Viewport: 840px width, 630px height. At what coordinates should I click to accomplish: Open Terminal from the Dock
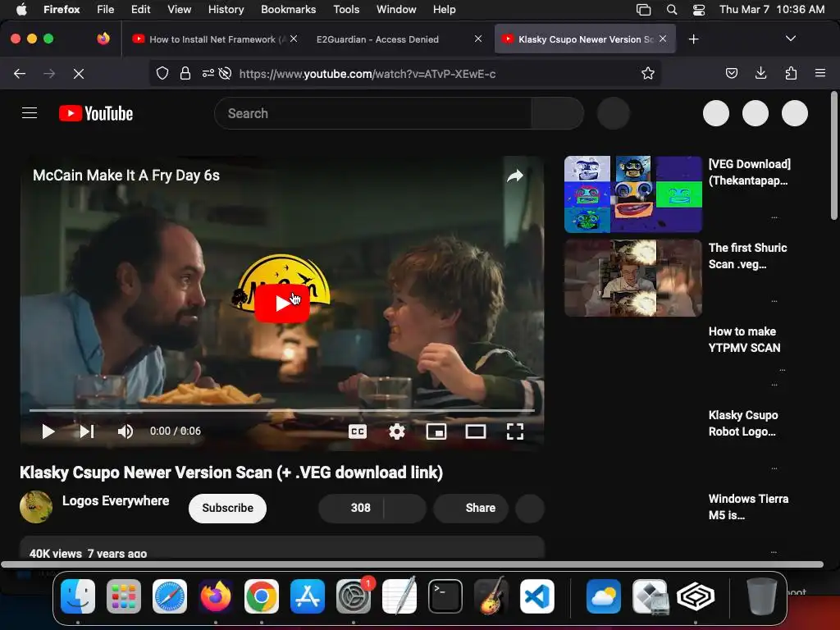coord(445,596)
